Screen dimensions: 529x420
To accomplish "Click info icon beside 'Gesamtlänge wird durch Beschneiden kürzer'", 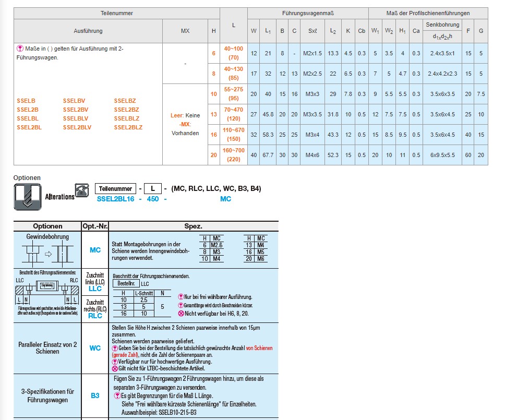I will click(181, 305).
